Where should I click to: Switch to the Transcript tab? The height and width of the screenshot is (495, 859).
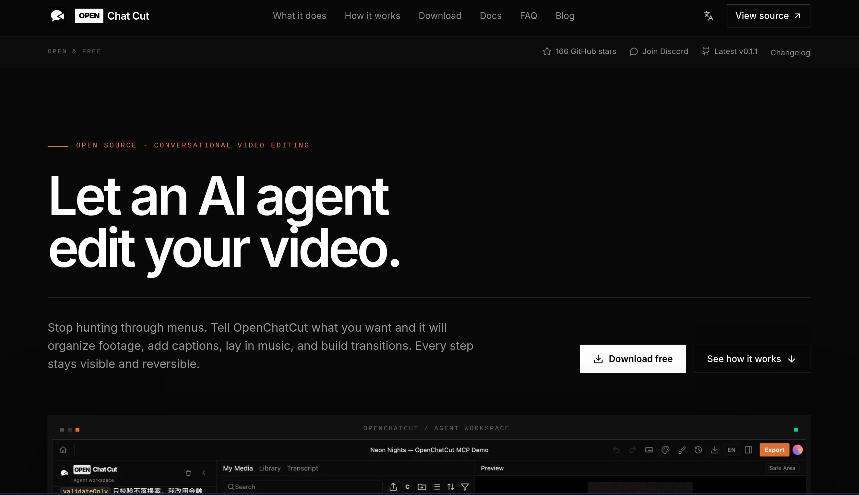[302, 469]
